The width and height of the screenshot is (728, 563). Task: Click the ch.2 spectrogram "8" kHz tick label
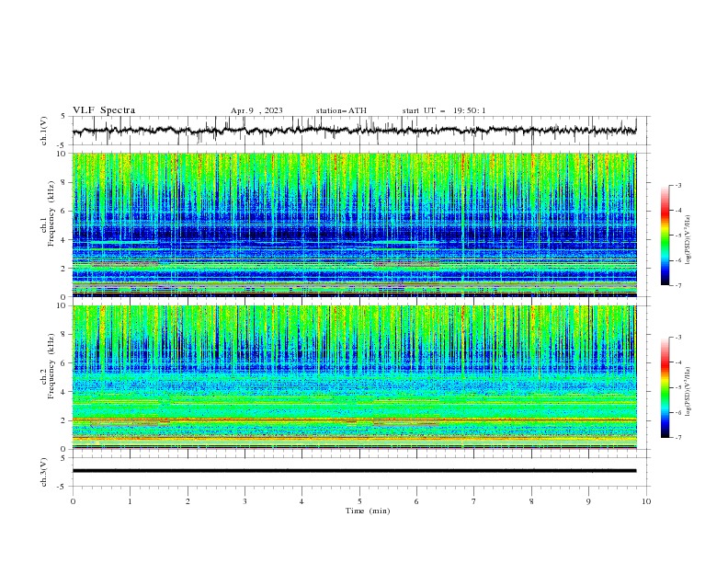pyautogui.click(x=64, y=335)
